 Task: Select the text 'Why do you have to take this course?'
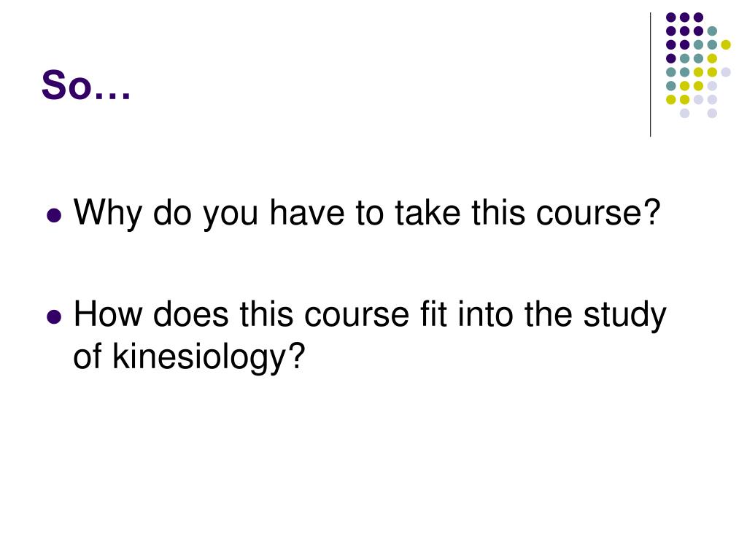[367, 213]
